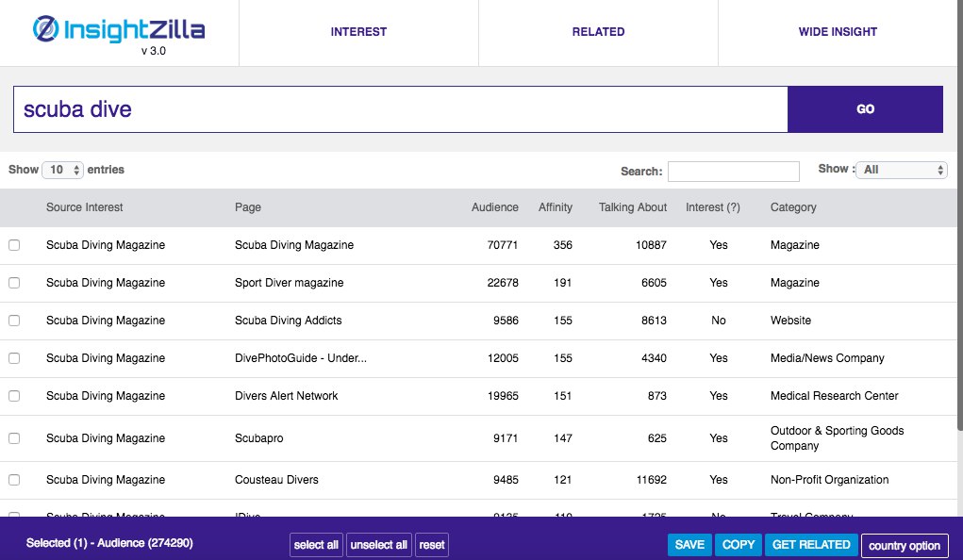Click 'Selected (1) - Audience (274290)' status
963x560 pixels.
click(109, 543)
